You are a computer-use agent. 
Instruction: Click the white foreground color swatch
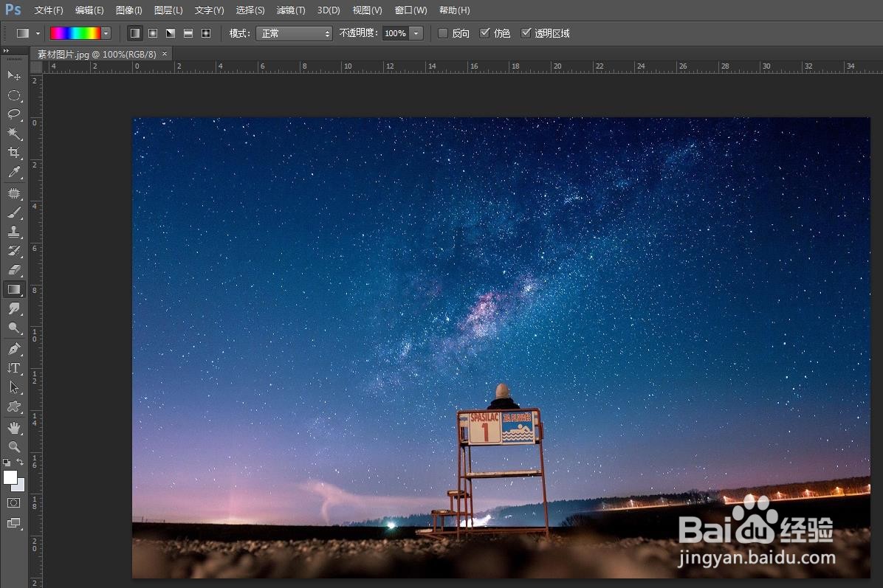10,477
